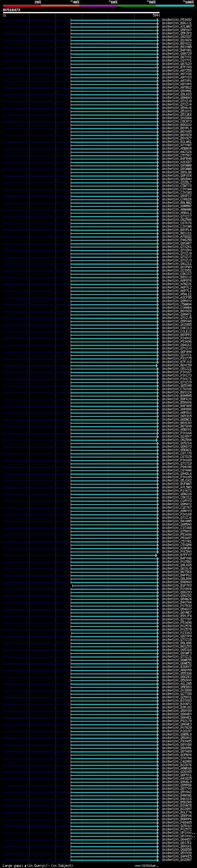
Task: Open hit UniRef100_P53492
Action: [x=177, y=20]
